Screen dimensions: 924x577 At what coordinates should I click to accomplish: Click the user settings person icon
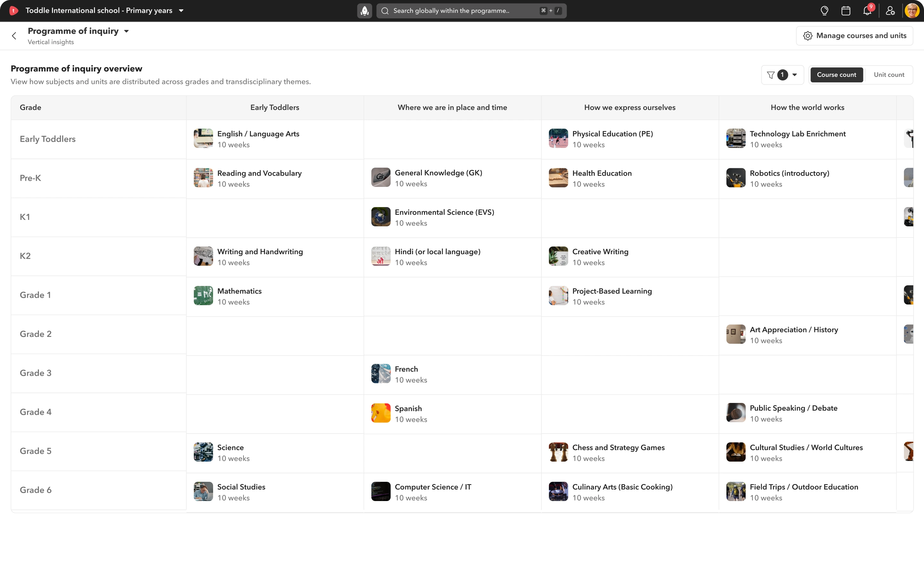pyautogui.click(x=890, y=11)
